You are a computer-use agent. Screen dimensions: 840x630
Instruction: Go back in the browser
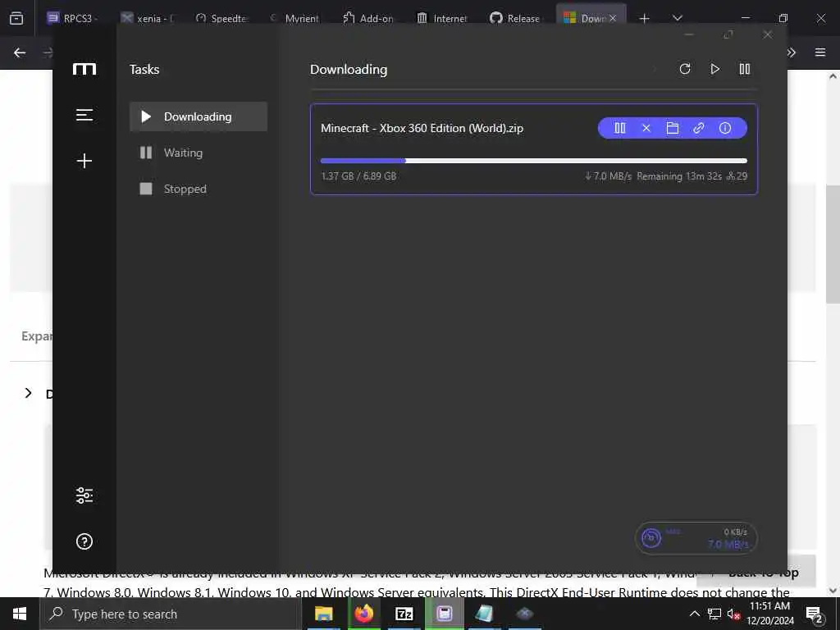[20, 52]
